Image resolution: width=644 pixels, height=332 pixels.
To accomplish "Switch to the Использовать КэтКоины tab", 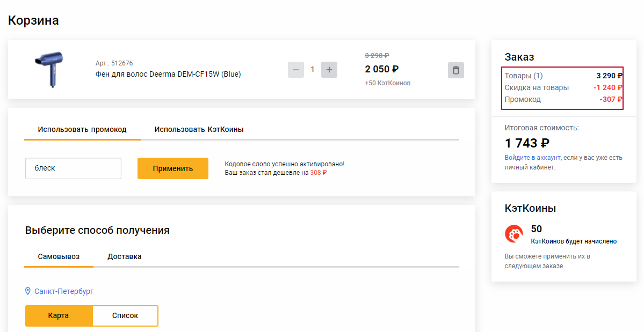I will [x=199, y=129].
